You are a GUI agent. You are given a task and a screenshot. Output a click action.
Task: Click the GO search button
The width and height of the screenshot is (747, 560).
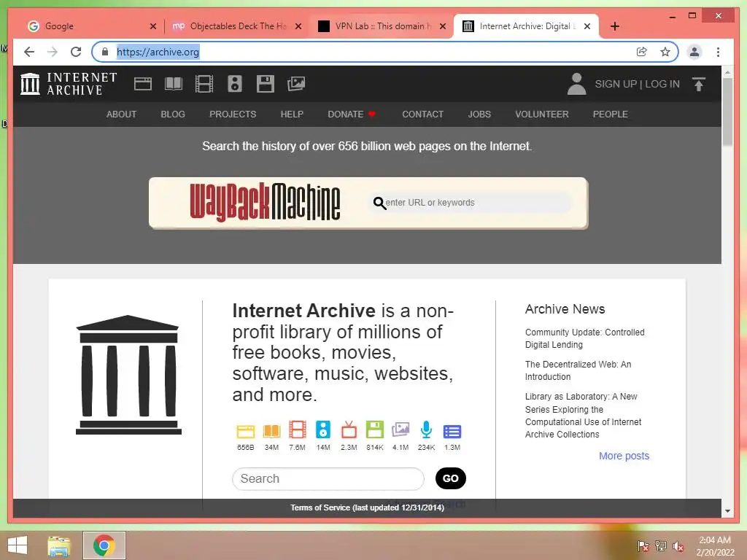point(451,478)
